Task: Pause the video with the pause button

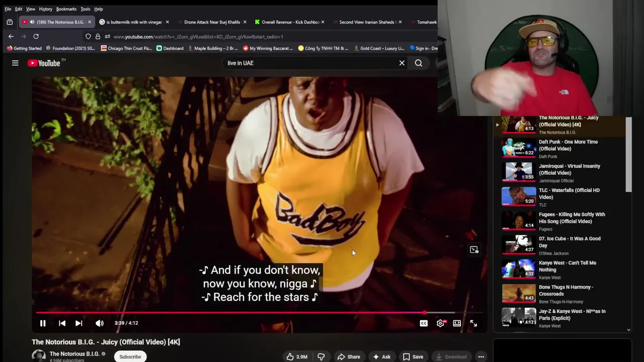Action: 43,323
